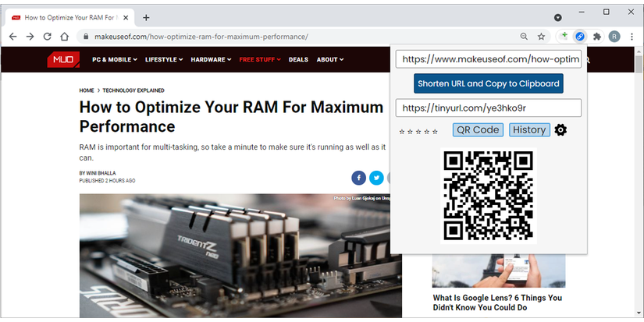The image size is (644, 322).
Task: Bookmark this page with the star
Action: tap(541, 37)
